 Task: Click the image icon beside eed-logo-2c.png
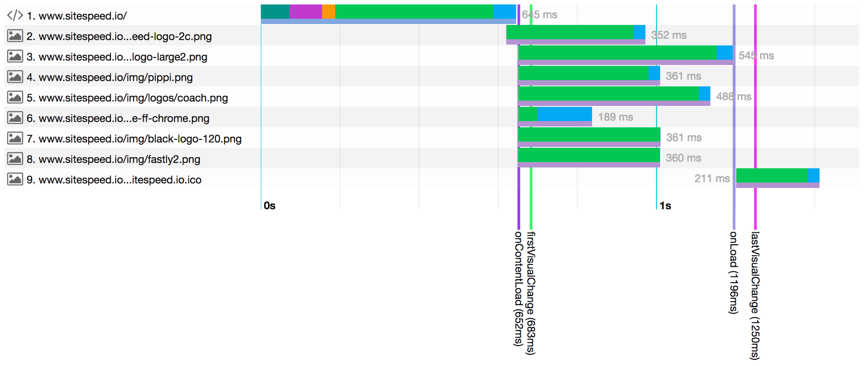click(x=15, y=36)
